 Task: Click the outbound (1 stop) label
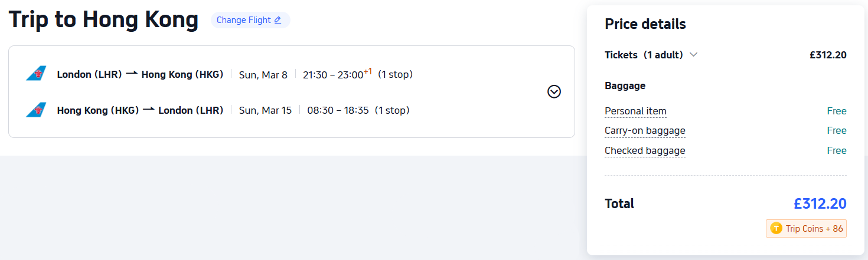pyautogui.click(x=395, y=74)
